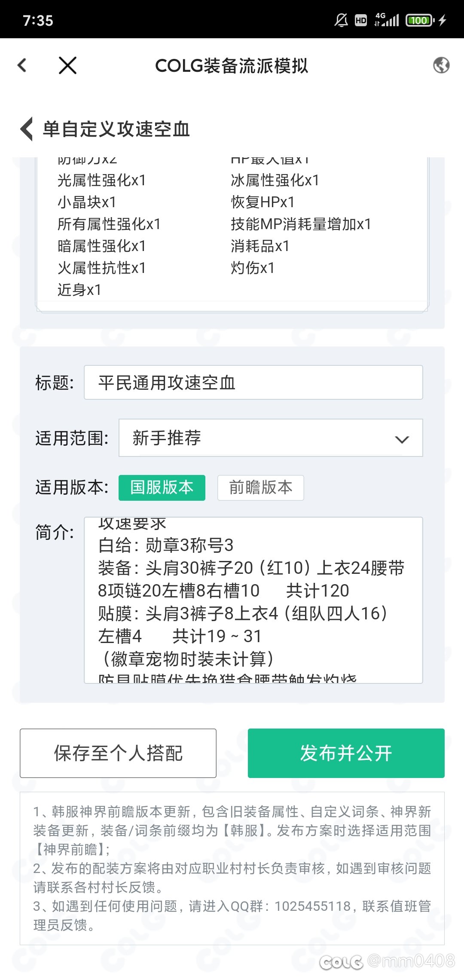Image resolution: width=464 pixels, height=980 pixels.
Task: Click 发布并公开 button
Action: pyautogui.click(x=346, y=753)
